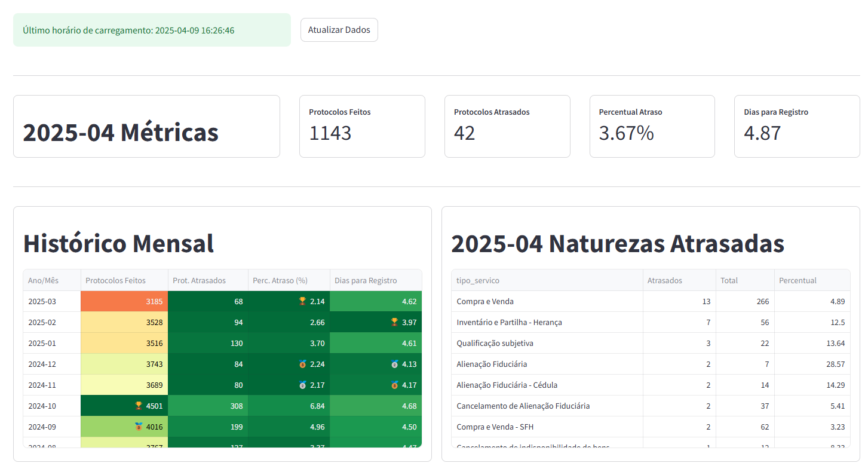Viewport: 868px width, 472px height.
Task: Click the orange 3185 heatmap cell
Action: [x=124, y=301]
